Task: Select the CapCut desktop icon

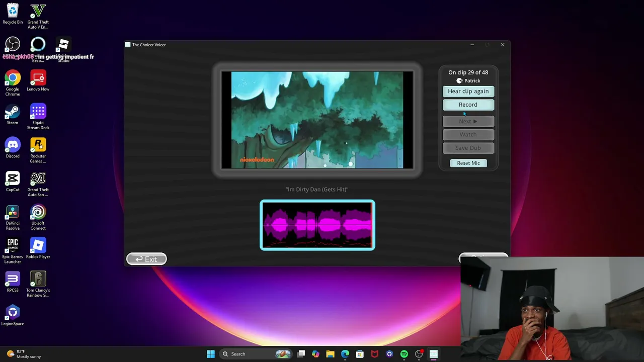Action: (13, 182)
